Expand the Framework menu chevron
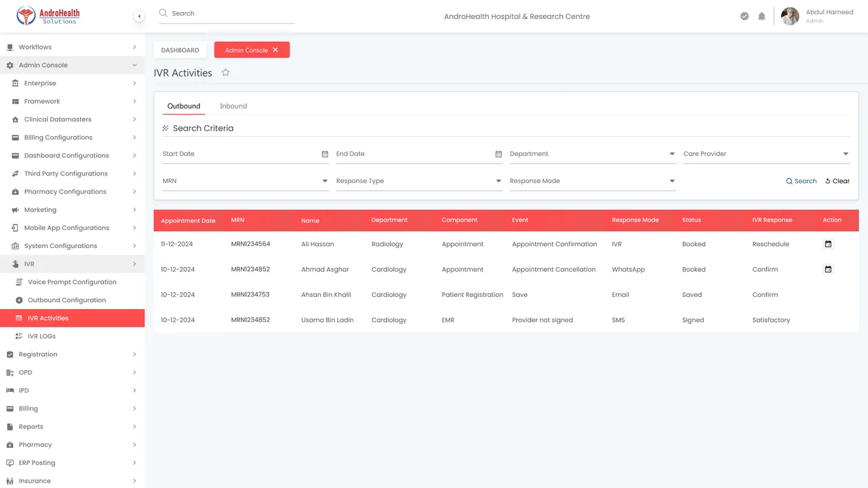This screenshot has width=868, height=488. pyautogui.click(x=134, y=102)
